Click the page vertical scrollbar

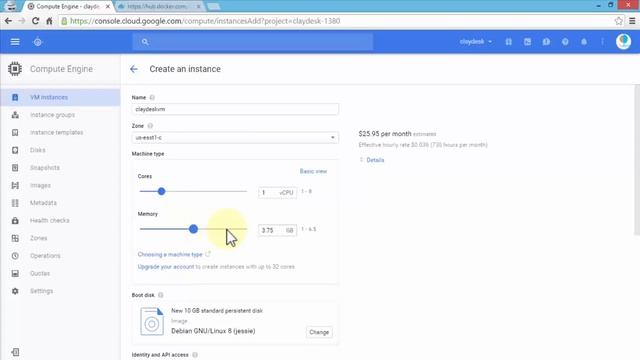click(637, 160)
